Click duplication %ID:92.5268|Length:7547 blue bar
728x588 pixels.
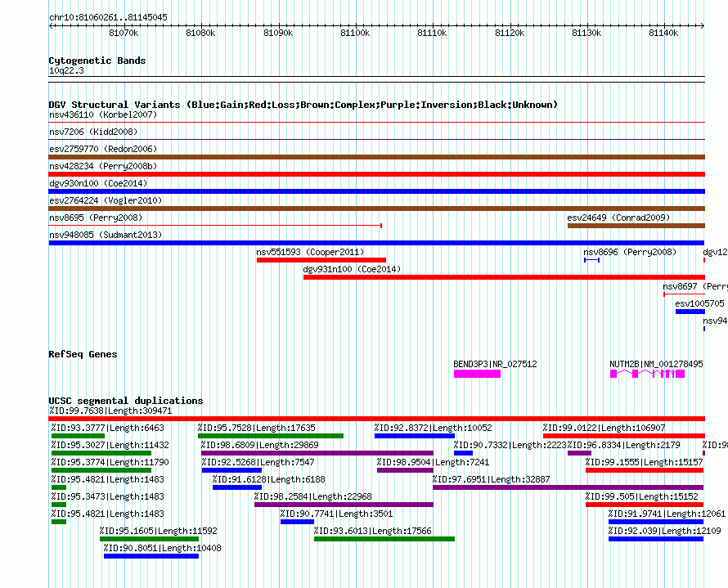click(231, 470)
